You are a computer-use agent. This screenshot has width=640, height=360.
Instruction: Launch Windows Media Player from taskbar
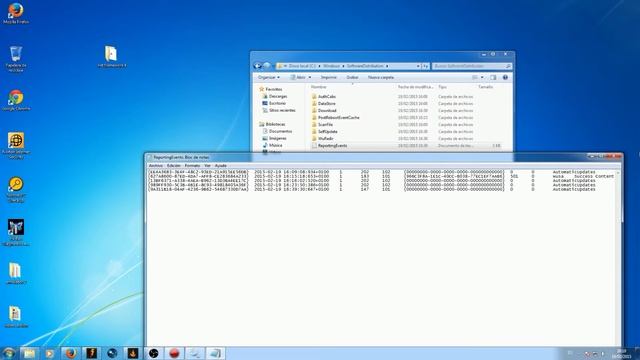coord(50,353)
